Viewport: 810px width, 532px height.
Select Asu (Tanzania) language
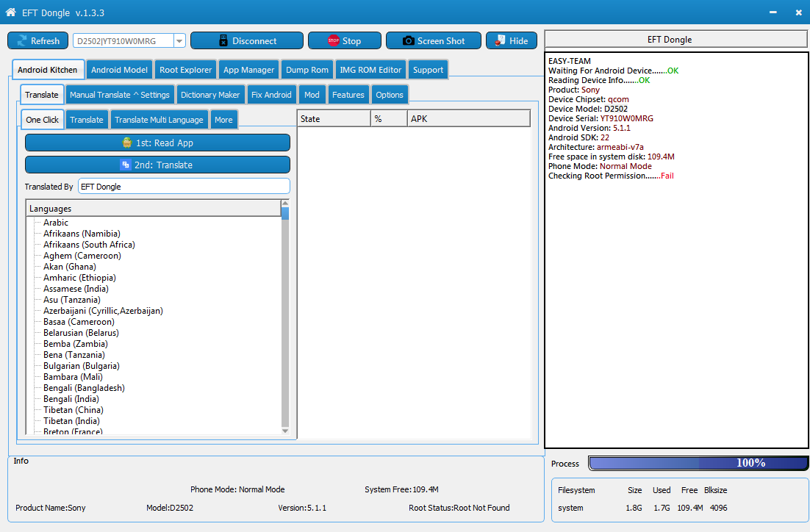(72, 300)
